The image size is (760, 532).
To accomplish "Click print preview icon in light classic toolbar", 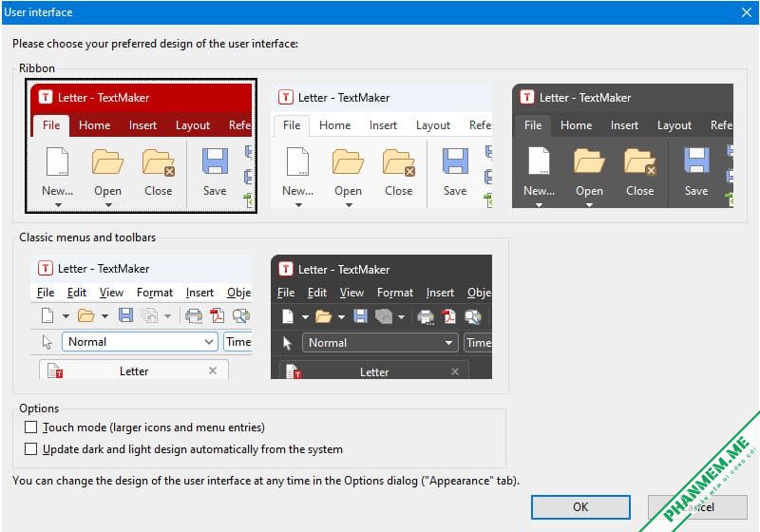I will click(x=241, y=316).
